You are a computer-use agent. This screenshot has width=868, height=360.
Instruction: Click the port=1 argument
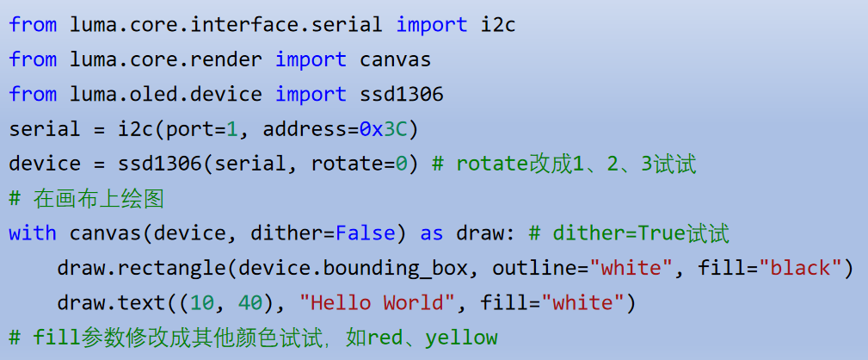tap(201, 129)
